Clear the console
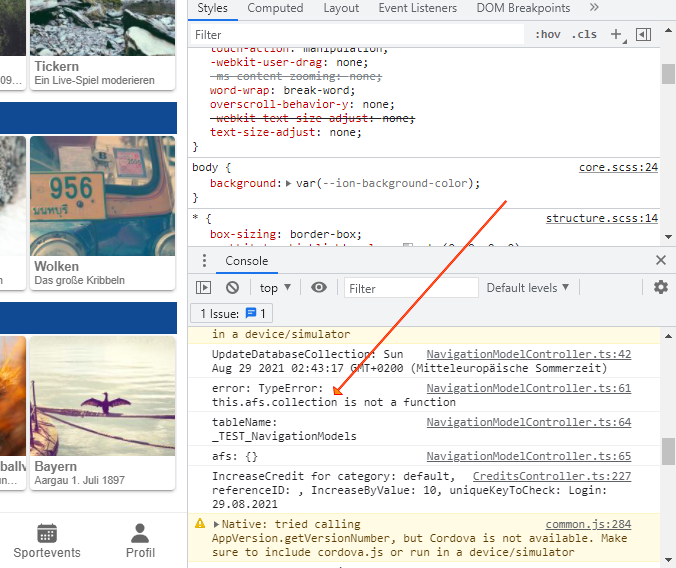 click(232, 288)
